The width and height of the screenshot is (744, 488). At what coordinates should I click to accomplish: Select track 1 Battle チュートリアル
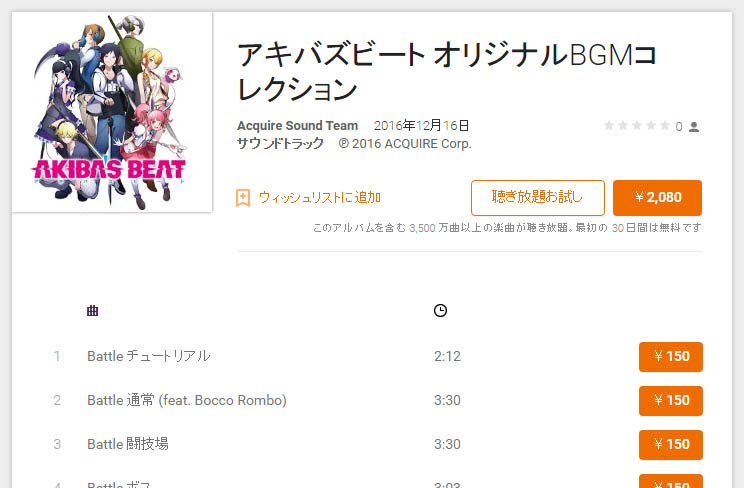(x=149, y=356)
